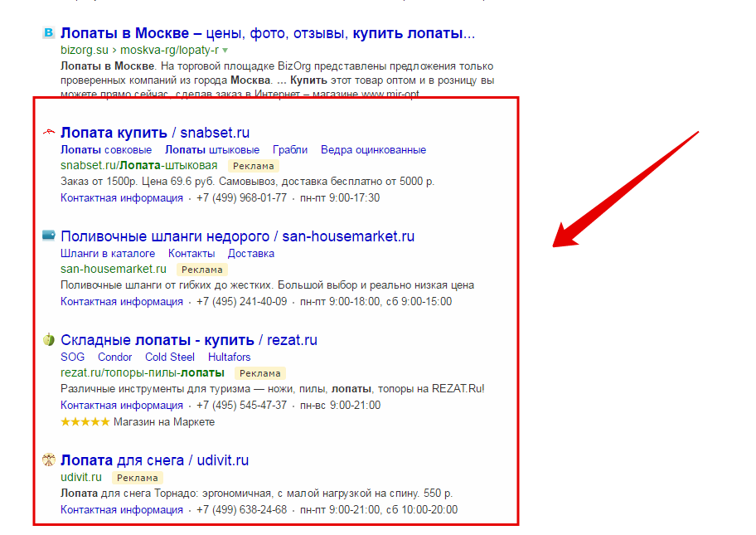Open the udivit.ru green URL
The height and width of the screenshot is (535, 756).
(81, 477)
